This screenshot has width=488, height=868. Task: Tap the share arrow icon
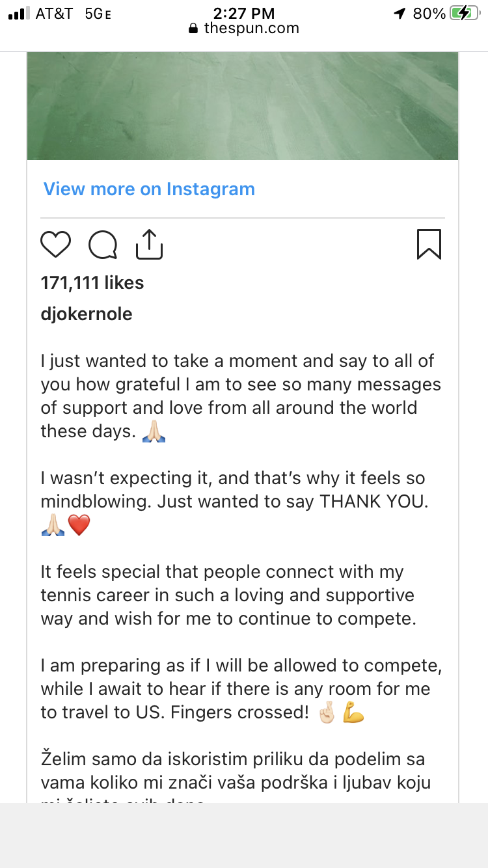[149, 245]
